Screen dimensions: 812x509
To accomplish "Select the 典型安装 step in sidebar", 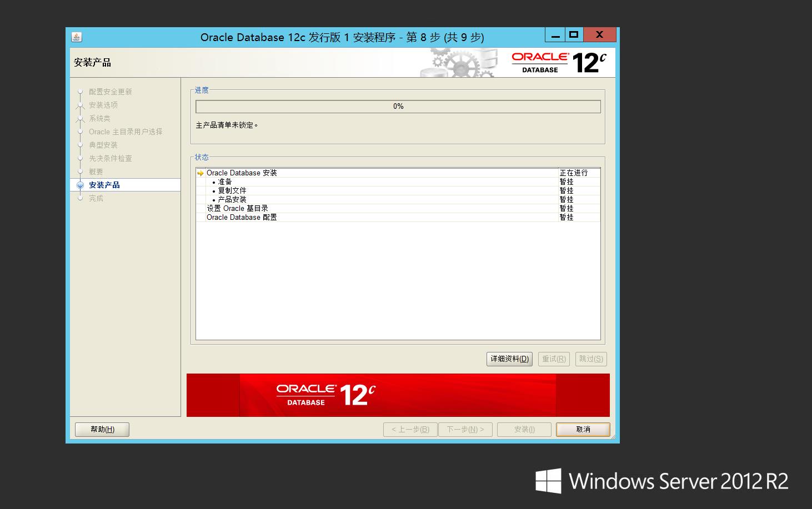I will [103, 145].
